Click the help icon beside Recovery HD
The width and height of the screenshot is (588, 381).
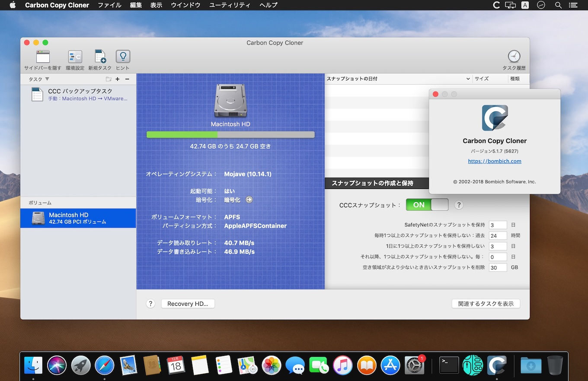(150, 304)
